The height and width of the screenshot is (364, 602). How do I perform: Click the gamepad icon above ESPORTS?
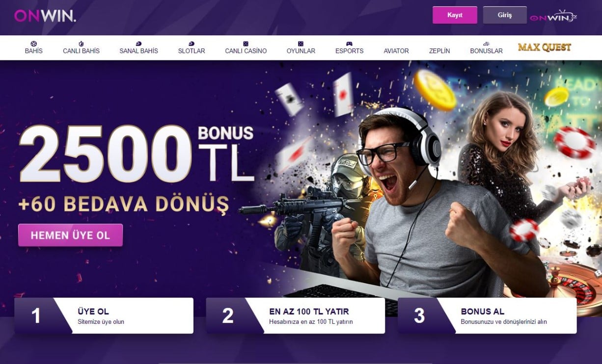click(349, 44)
